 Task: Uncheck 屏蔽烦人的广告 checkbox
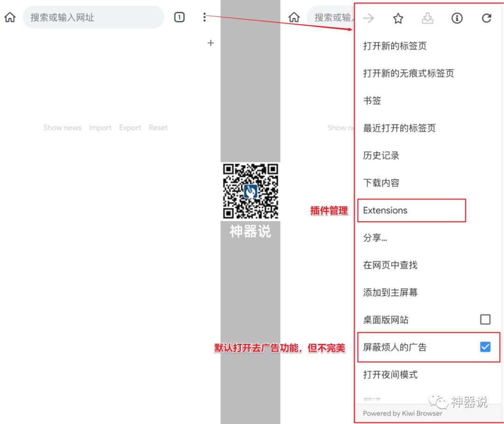[485, 347]
